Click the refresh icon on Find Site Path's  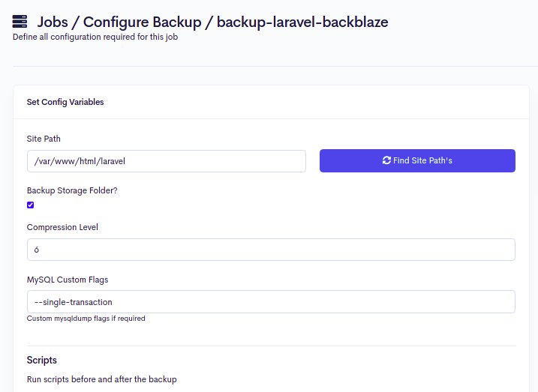(386, 161)
